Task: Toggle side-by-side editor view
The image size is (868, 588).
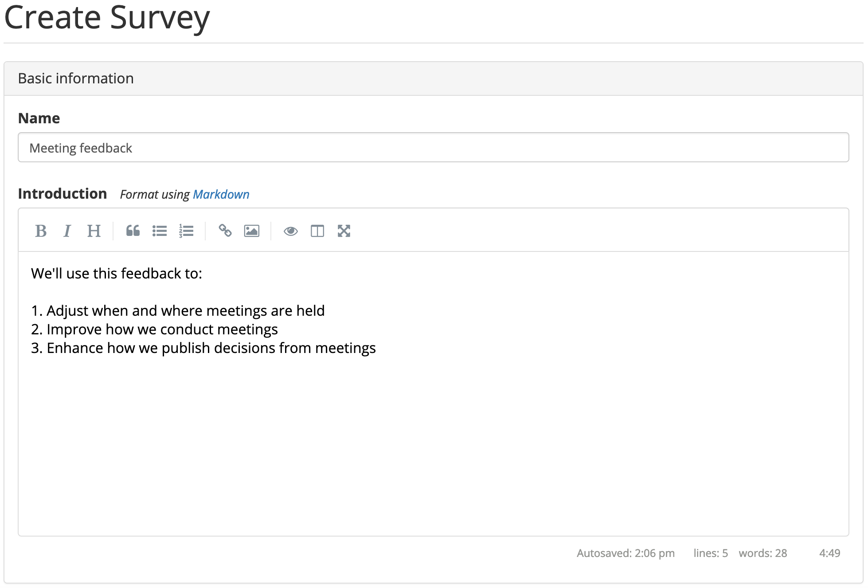Action: (x=317, y=231)
